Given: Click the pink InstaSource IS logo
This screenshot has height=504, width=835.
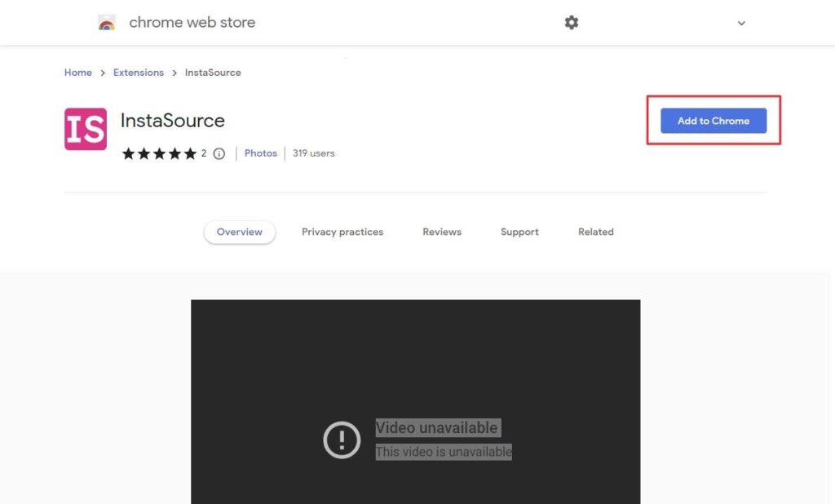Looking at the screenshot, I should 86,129.
